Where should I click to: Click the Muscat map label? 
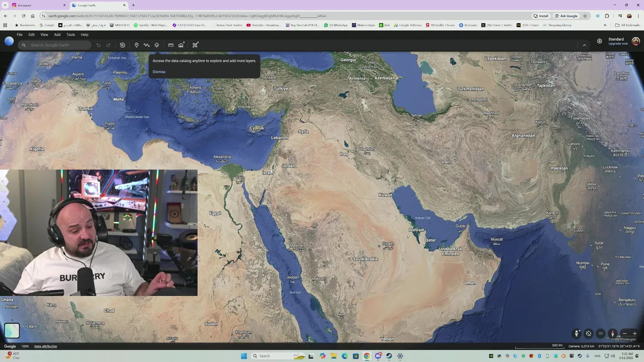[x=497, y=239]
